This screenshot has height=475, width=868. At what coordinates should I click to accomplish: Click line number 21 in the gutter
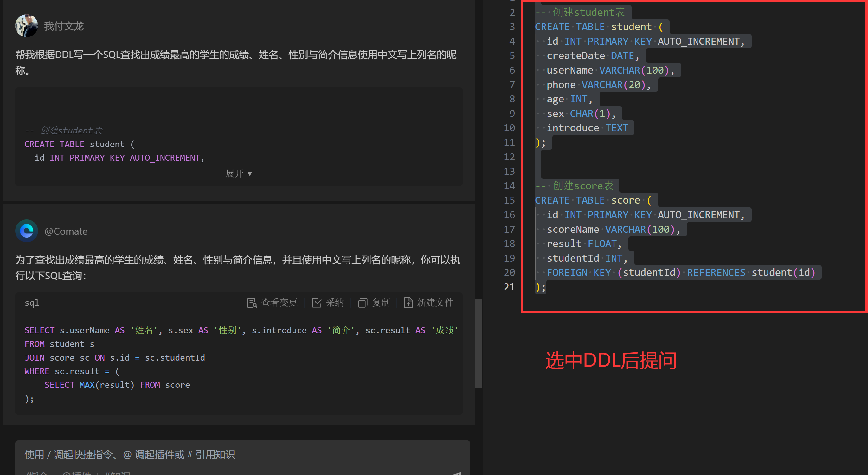509,287
